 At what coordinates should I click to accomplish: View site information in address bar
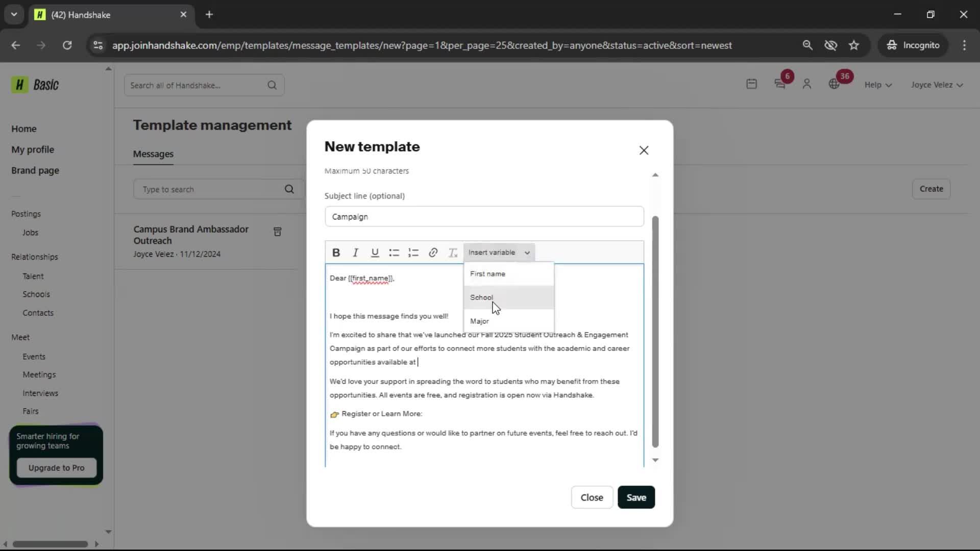coord(97,45)
